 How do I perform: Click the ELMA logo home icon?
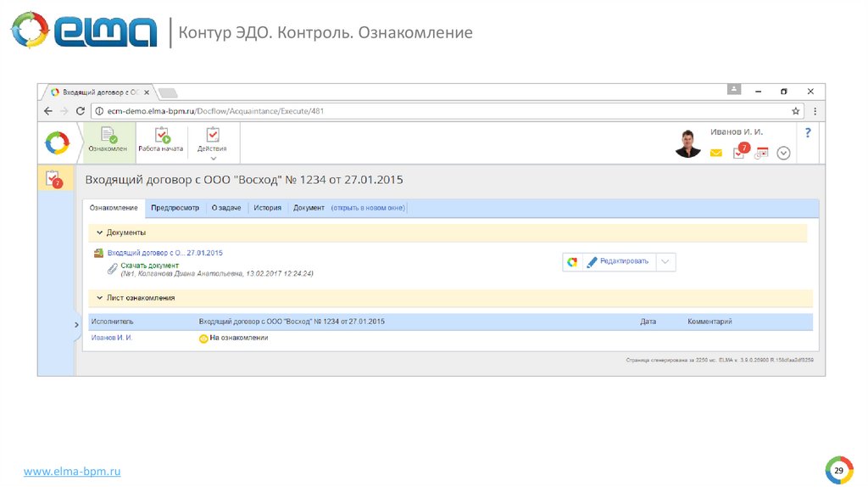coord(57,143)
